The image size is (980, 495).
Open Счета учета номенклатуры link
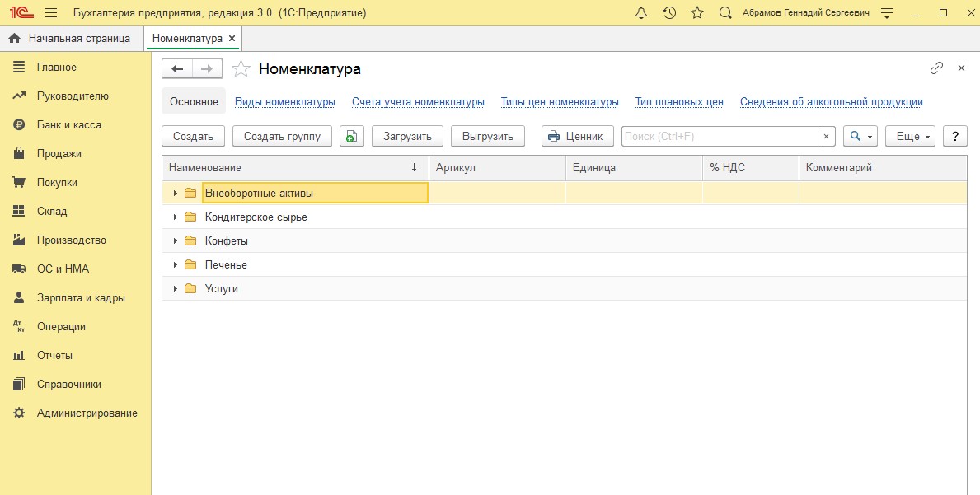[418, 102]
